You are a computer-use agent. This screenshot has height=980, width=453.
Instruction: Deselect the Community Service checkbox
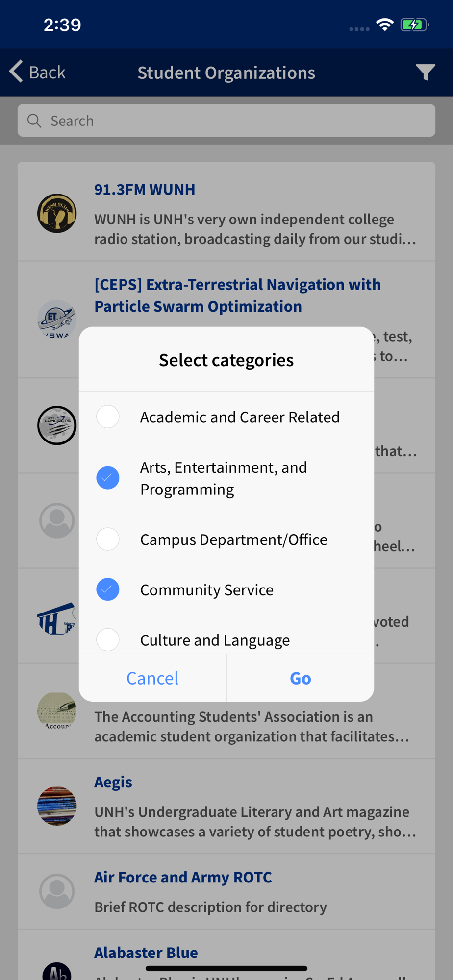pos(108,589)
